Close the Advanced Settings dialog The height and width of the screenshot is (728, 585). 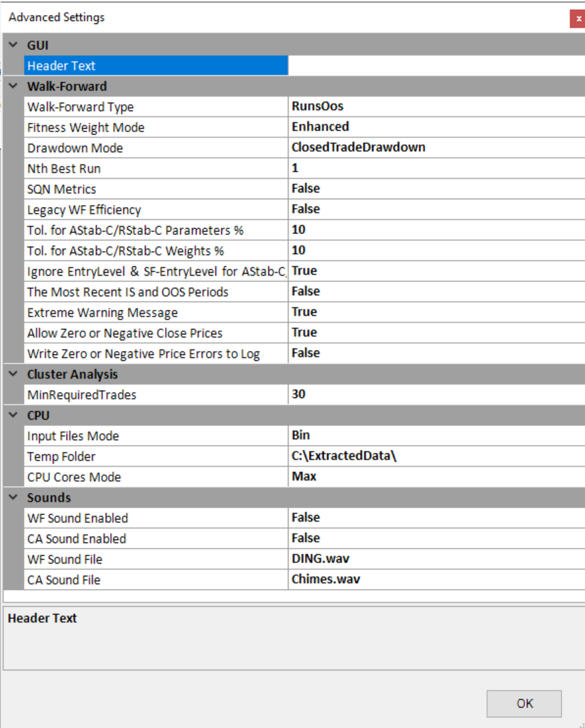[x=578, y=18]
